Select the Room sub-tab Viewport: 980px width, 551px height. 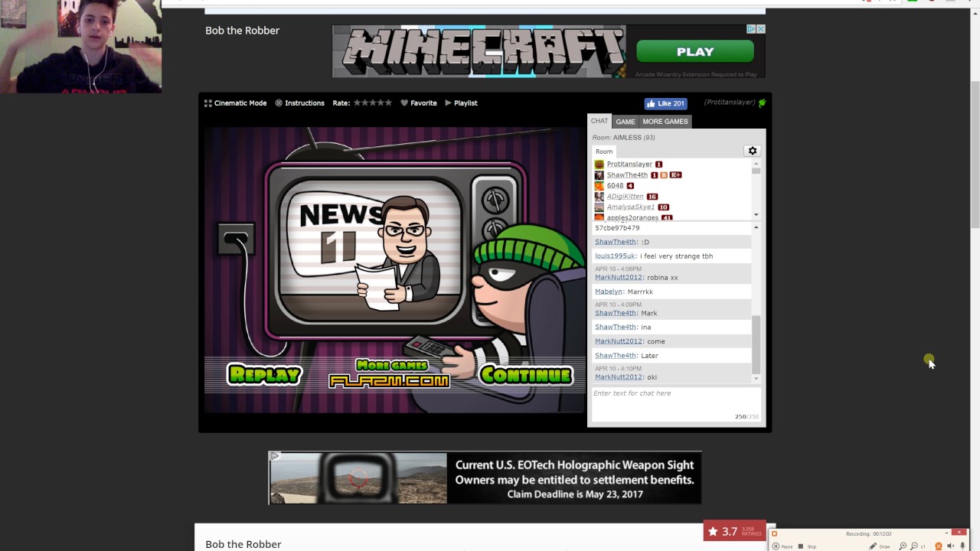(604, 152)
